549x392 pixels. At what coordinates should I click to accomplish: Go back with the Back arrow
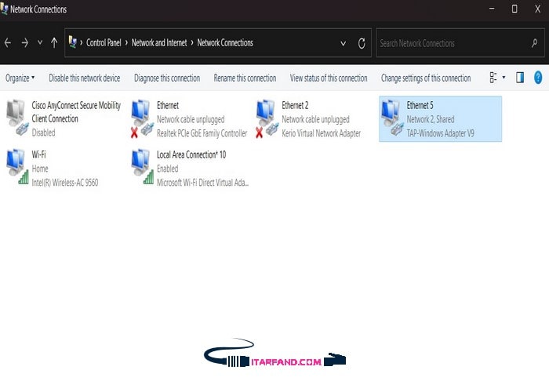click(9, 43)
